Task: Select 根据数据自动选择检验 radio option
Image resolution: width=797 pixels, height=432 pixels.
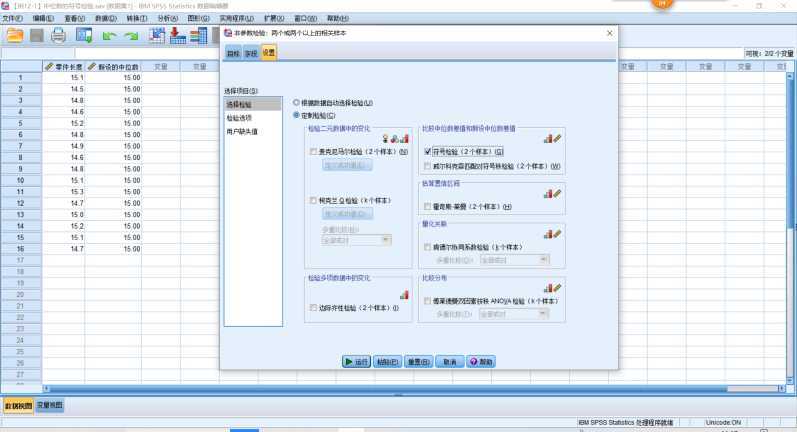Action: pos(296,103)
